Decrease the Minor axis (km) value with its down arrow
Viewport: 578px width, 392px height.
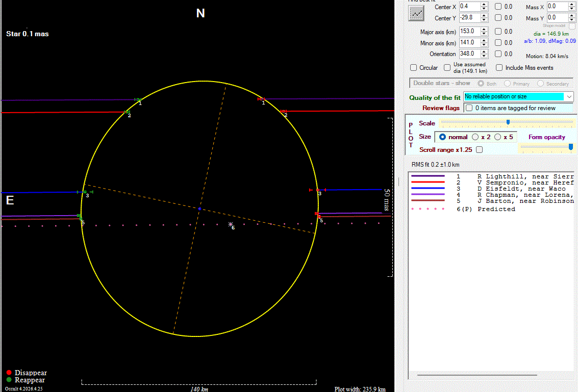[484, 45]
